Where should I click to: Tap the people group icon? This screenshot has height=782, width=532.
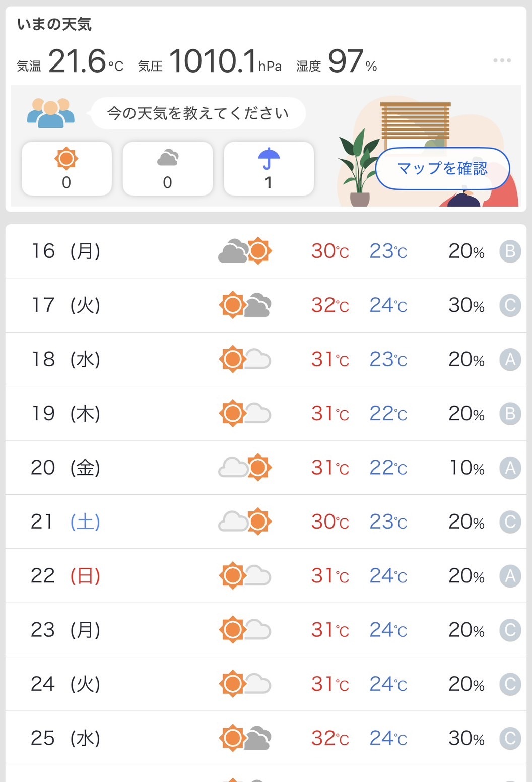click(x=50, y=112)
